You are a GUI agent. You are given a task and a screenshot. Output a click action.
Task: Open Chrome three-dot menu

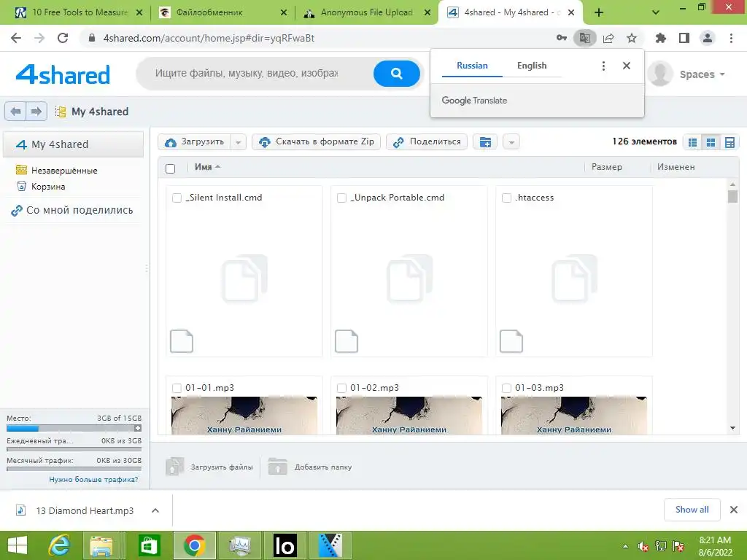731,38
